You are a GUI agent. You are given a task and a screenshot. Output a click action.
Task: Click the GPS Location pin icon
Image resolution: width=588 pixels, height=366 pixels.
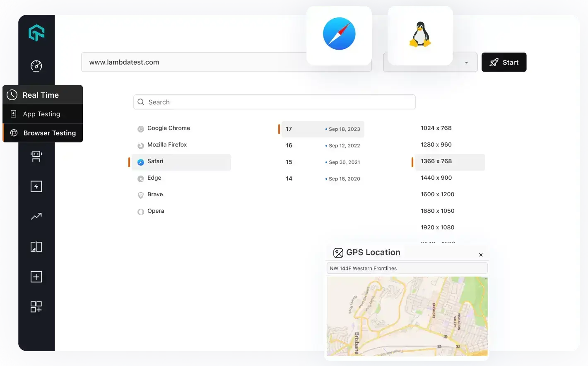click(x=338, y=253)
